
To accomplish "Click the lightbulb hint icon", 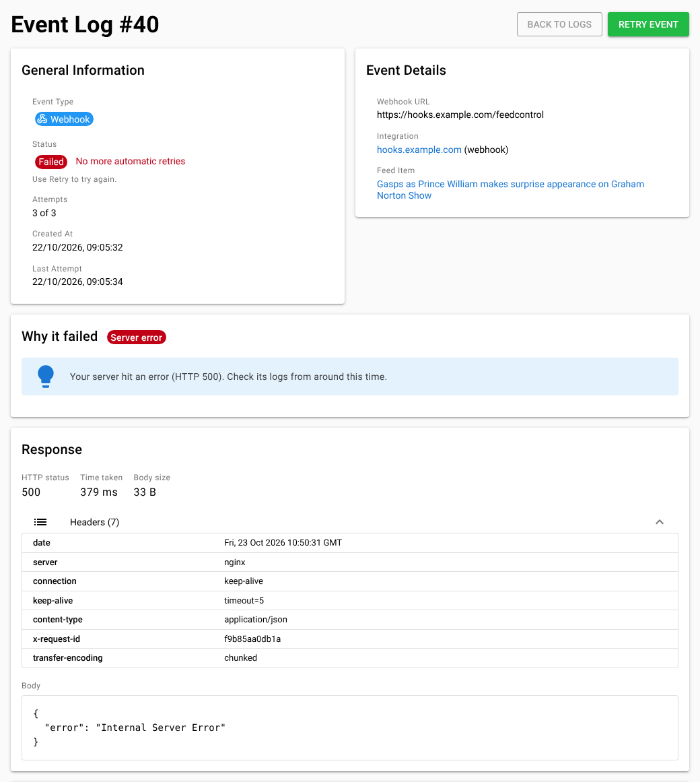I will pos(46,377).
